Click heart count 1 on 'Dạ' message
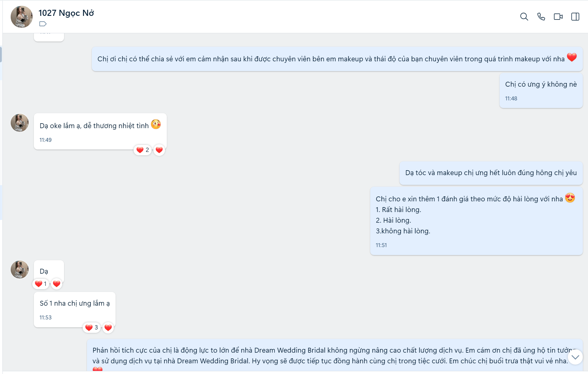The image size is (588, 374). point(41,284)
